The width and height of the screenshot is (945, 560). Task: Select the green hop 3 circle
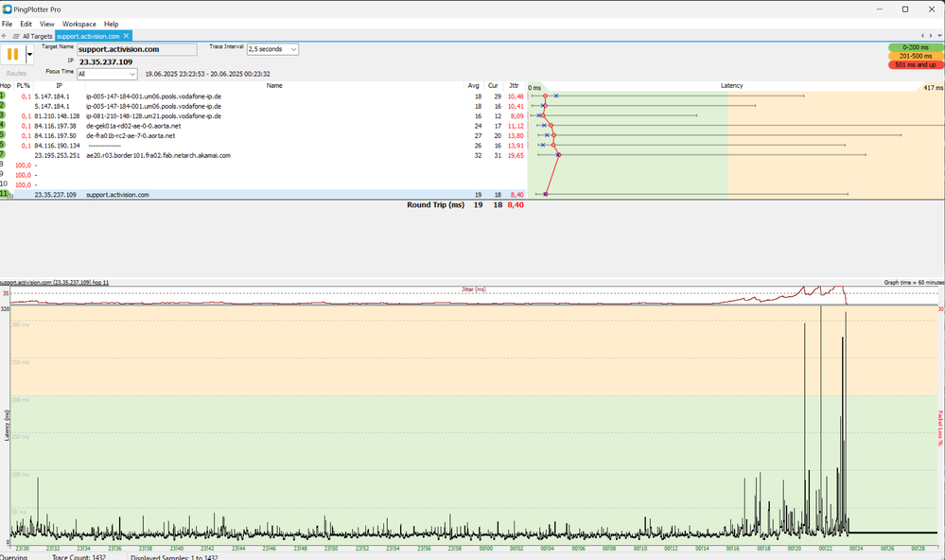click(3, 115)
